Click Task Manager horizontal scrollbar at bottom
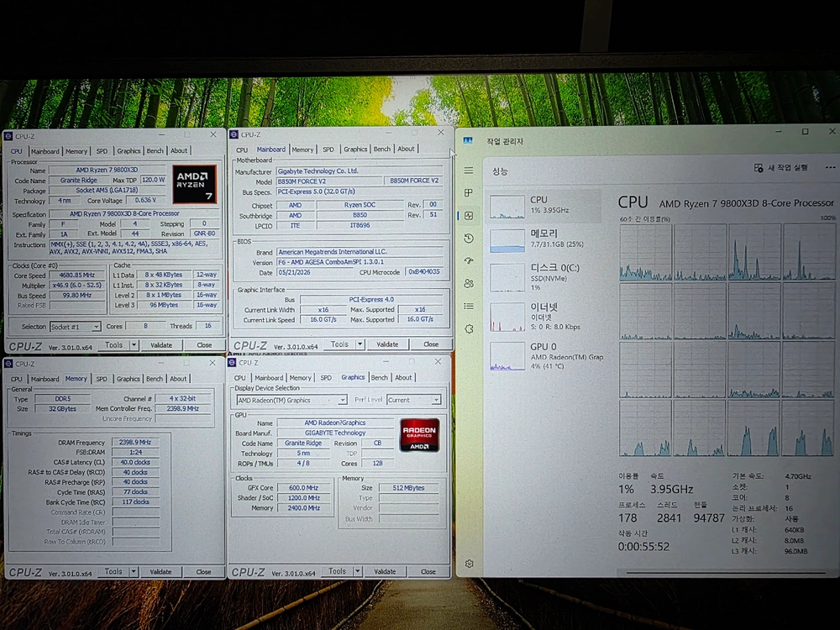Image resolution: width=840 pixels, height=630 pixels. pos(726,573)
